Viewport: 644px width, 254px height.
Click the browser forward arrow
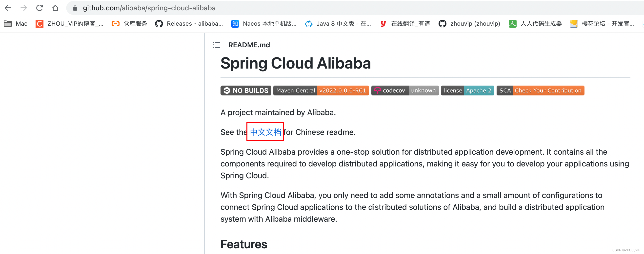click(x=24, y=8)
